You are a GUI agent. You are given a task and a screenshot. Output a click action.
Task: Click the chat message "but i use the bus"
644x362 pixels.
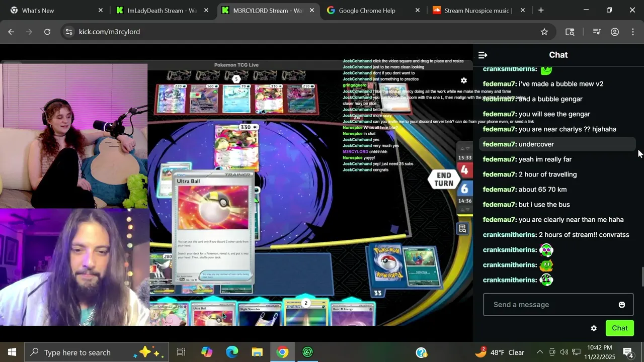pyautogui.click(x=544, y=205)
